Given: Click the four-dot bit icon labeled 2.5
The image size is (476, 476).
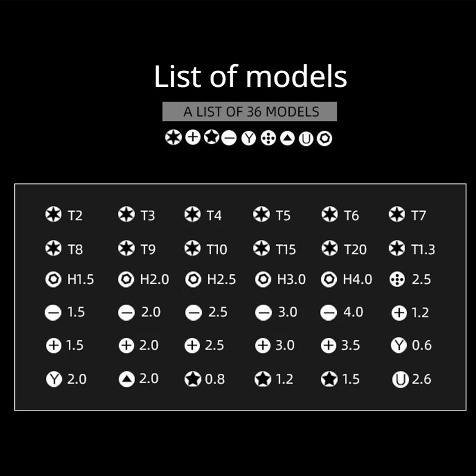Looking at the screenshot, I should pyautogui.click(x=397, y=279).
